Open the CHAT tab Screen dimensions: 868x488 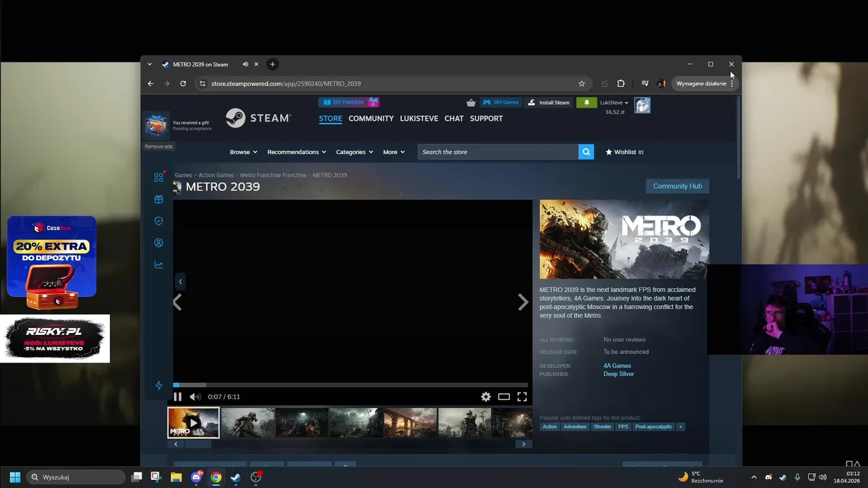454,119
